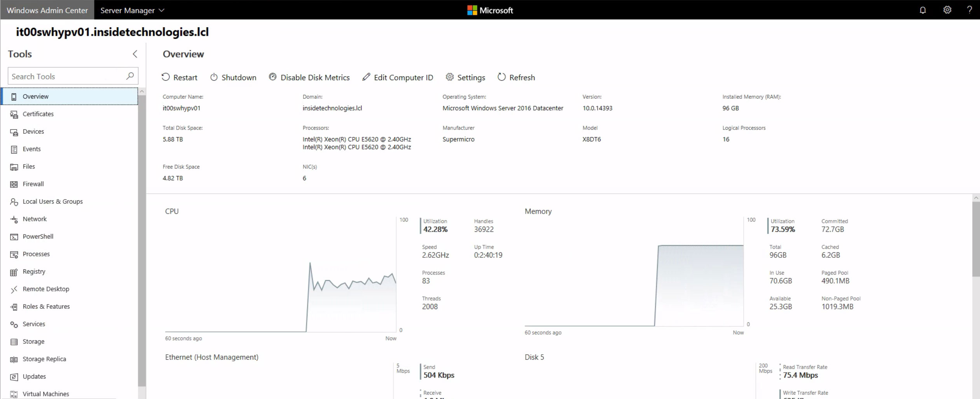Screen dimensions: 980x399
Task: Click the Read Transfer Rate 75.4 Mbps
Action: pos(800,375)
